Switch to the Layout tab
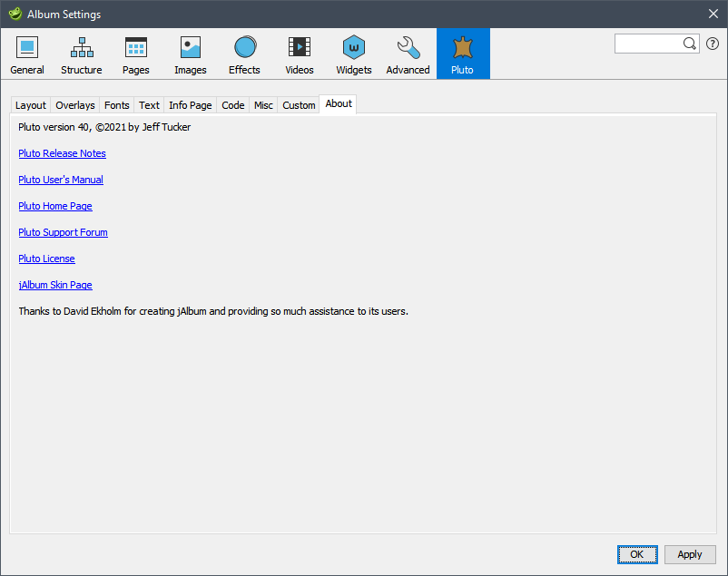Image resolution: width=728 pixels, height=576 pixels. click(31, 105)
